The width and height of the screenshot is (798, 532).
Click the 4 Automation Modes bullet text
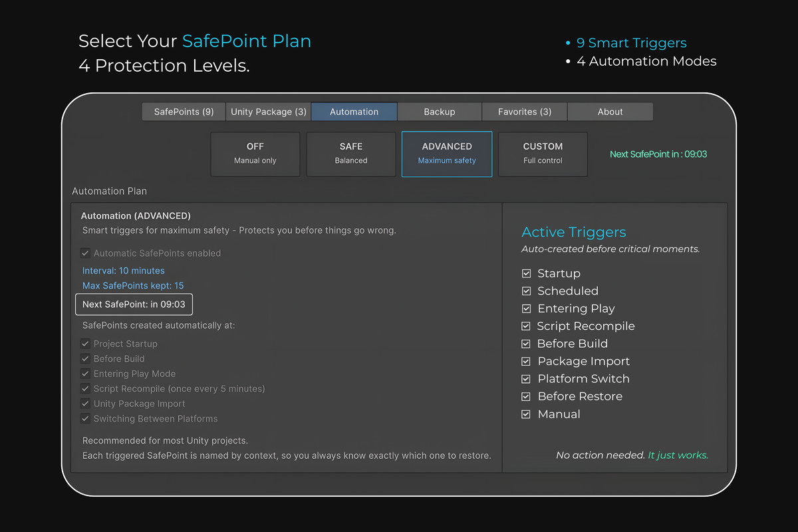coord(646,61)
